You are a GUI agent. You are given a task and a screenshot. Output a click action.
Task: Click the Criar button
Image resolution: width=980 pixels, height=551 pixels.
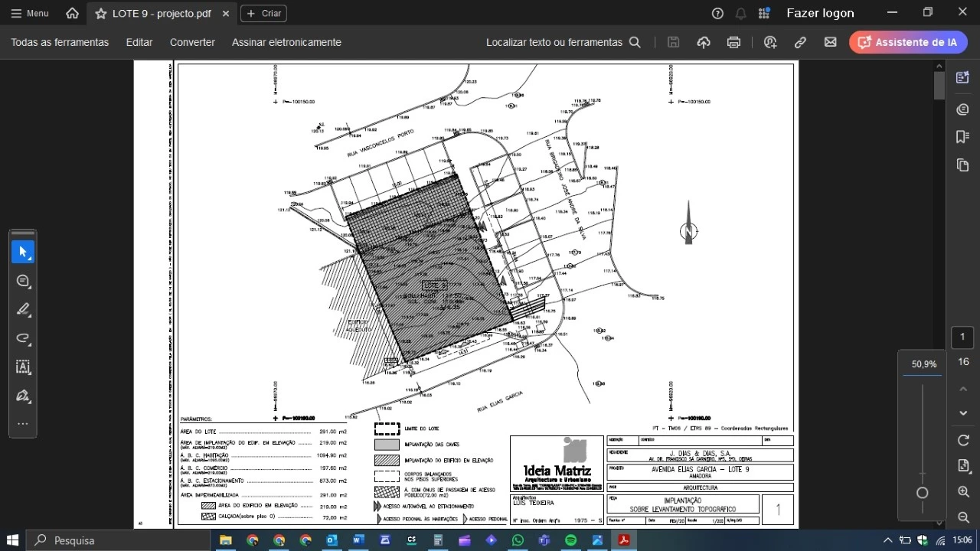263,13
